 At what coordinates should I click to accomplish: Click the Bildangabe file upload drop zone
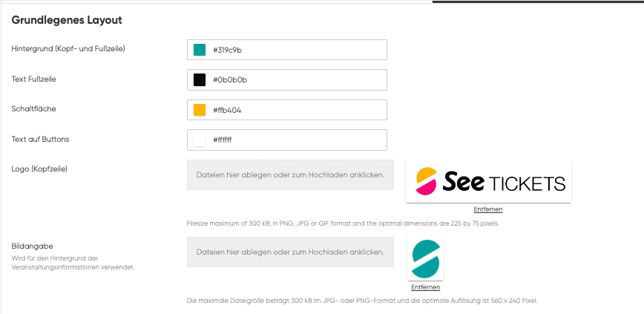pyautogui.click(x=290, y=252)
